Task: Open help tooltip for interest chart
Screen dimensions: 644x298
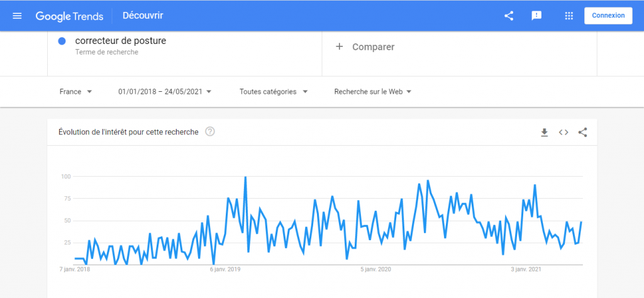Action: tap(210, 132)
